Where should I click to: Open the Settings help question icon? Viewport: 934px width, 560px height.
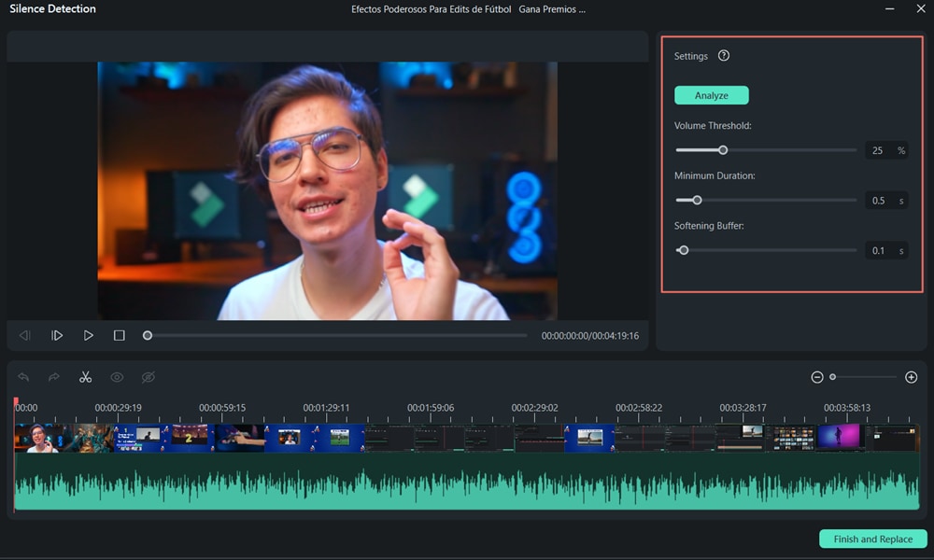pos(724,56)
